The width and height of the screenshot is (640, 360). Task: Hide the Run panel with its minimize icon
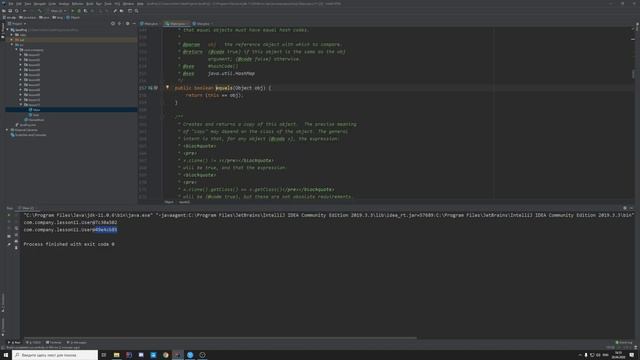pyautogui.click(x=631, y=208)
